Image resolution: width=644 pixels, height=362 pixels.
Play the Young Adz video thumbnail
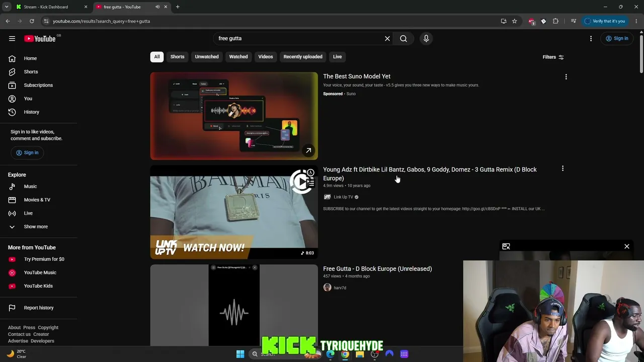tap(234, 212)
